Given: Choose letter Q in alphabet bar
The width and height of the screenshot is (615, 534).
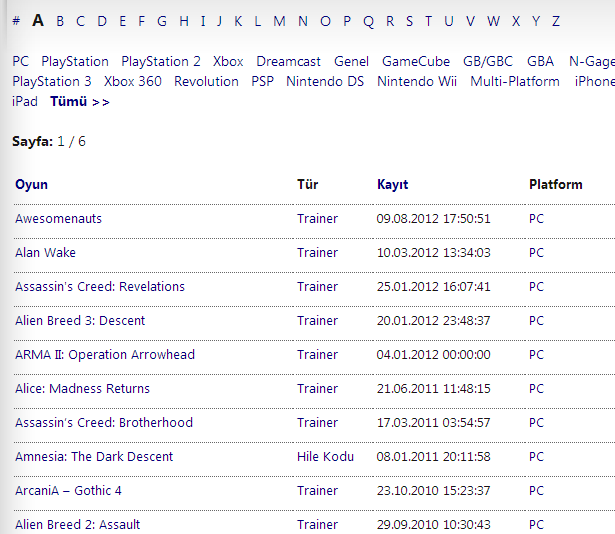Looking at the screenshot, I should (368, 21).
